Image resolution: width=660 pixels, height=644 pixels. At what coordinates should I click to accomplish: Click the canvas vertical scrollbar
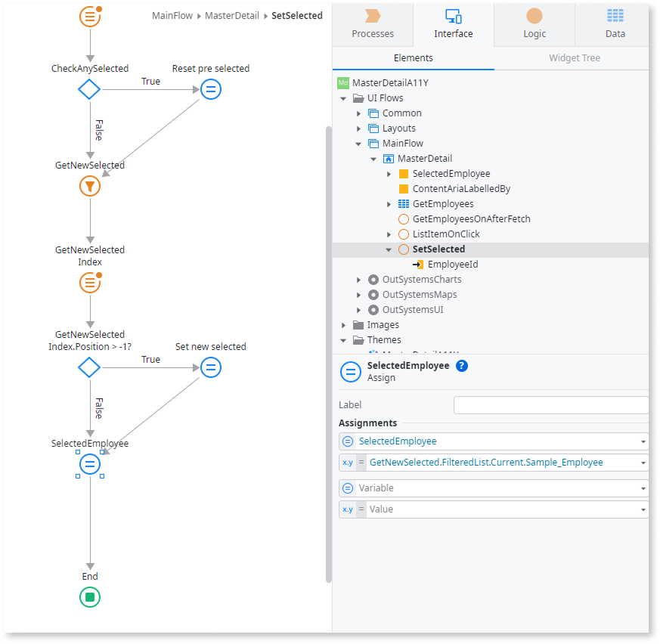(x=329, y=354)
